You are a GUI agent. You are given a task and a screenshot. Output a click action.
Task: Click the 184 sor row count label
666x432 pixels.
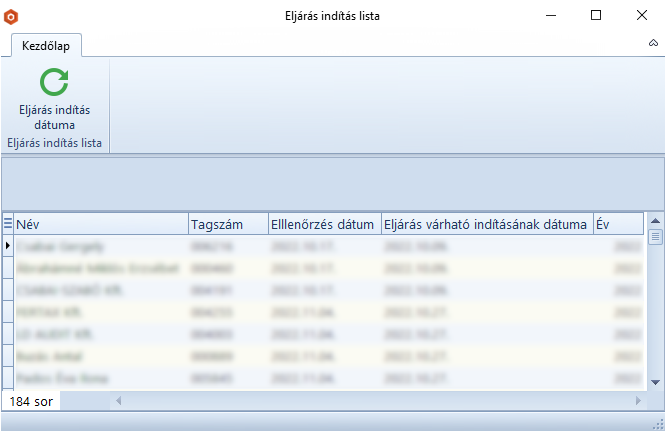31,401
